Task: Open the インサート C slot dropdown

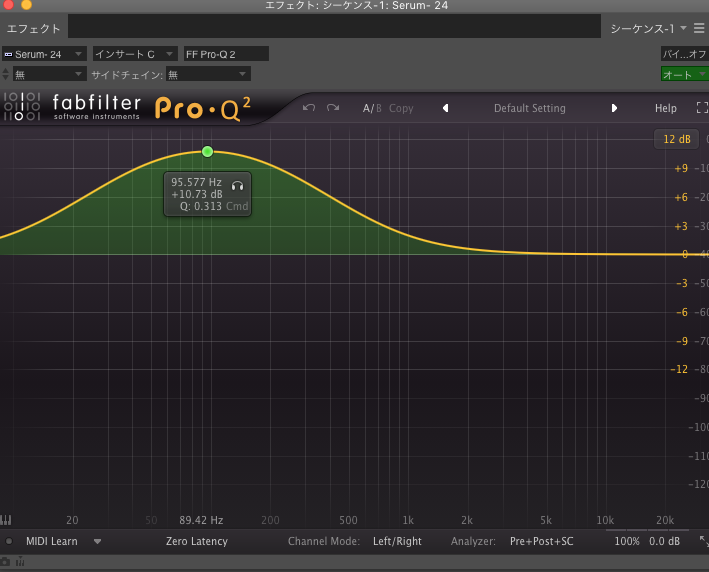Action: click(x=135, y=54)
